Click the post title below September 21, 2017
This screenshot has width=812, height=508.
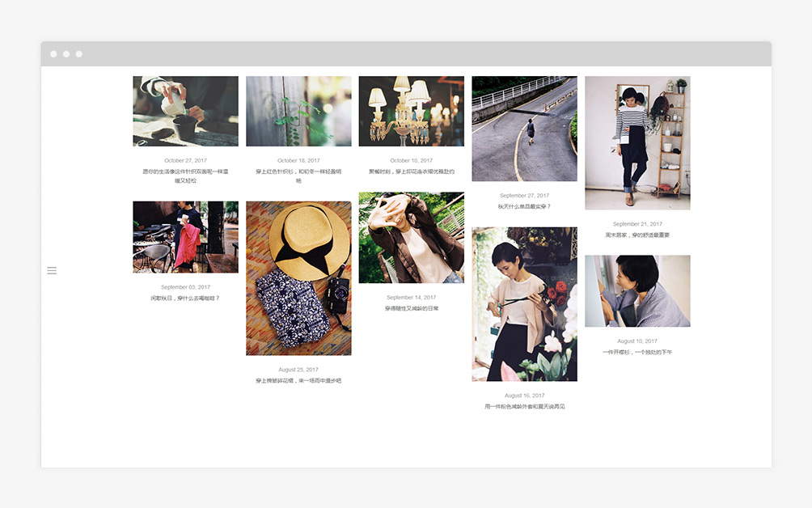(637, 235)
